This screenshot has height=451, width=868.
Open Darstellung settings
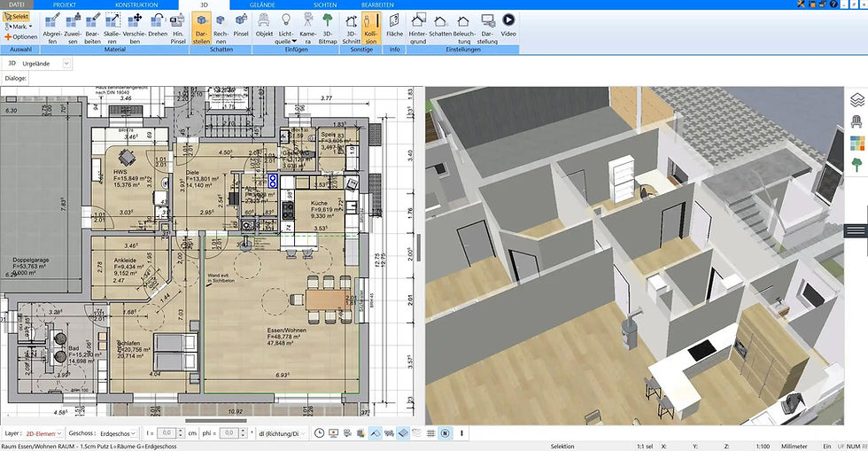487,29
